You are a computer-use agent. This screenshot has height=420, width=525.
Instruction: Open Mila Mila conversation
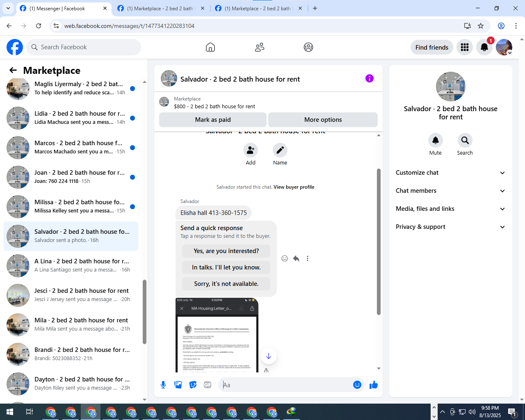click(71, 325)
